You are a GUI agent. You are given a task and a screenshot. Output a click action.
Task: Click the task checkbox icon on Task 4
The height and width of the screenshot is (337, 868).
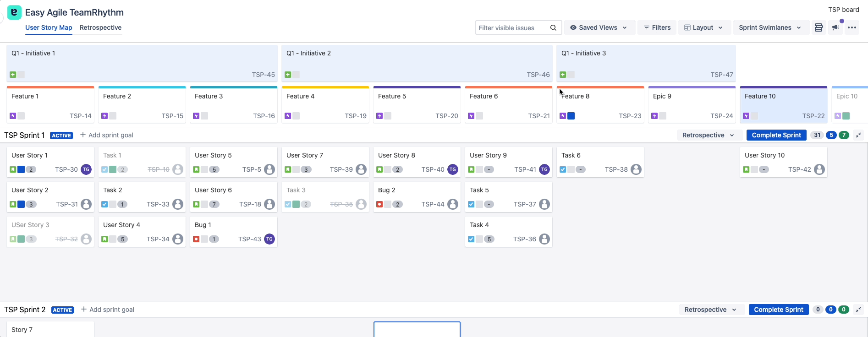point(471,239)
